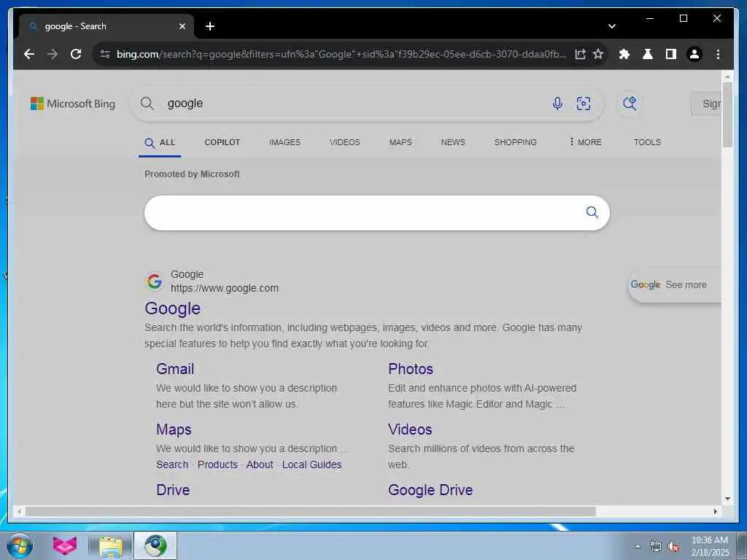Image resolution: width=747 pixels, height=560 pixels.
Task: Open a new tab with plus button
Action: tap(210, 26)
